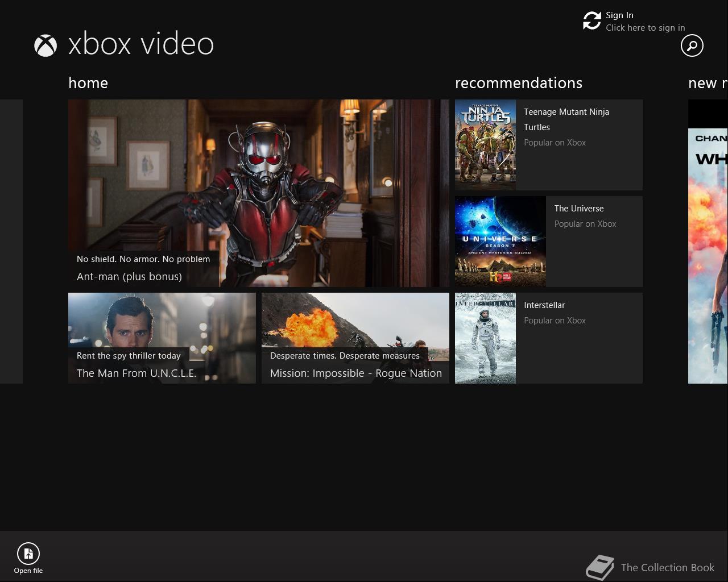Viewport: 728px width, 582px height.
Task: Open The Man From U.N.C.L.E. tile image
Action: [x=162, y=338]
